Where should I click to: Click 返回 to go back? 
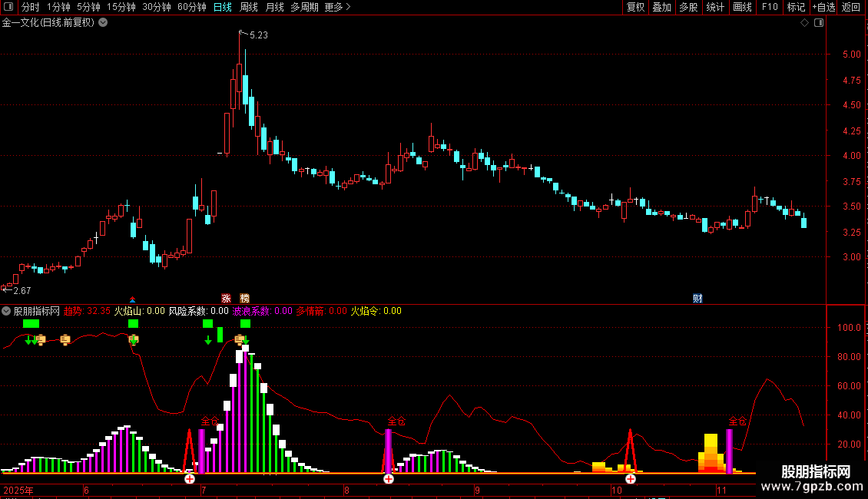[x=851, y=7]
